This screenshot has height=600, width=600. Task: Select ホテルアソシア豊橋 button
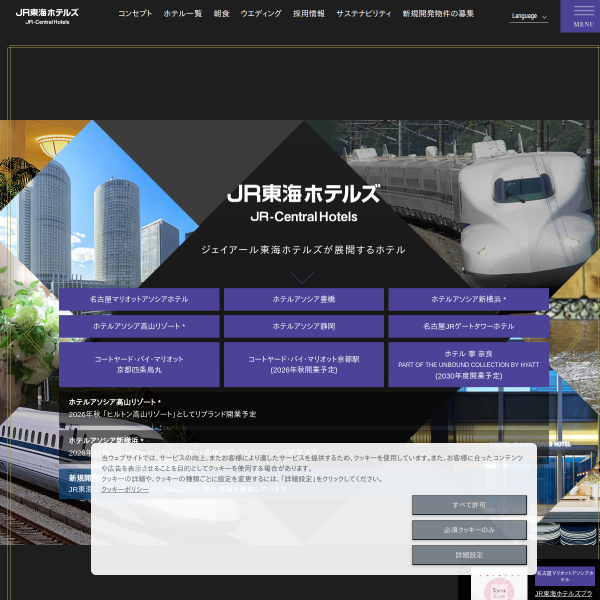[x=304, y=299]
